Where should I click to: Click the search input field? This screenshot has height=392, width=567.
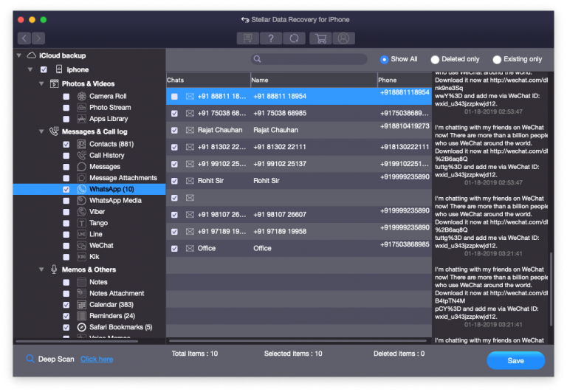click(309, 59)
